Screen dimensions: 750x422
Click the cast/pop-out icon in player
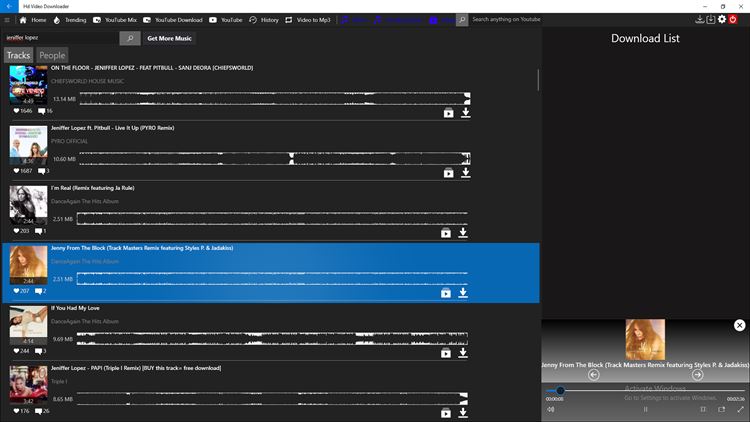point(721,410)
